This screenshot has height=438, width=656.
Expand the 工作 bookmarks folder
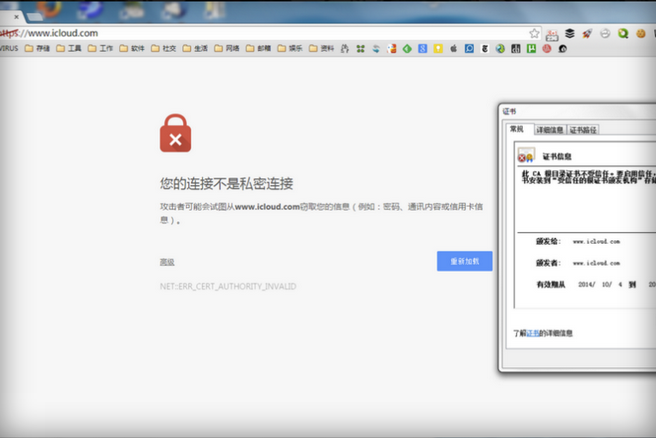pos(100,49)
